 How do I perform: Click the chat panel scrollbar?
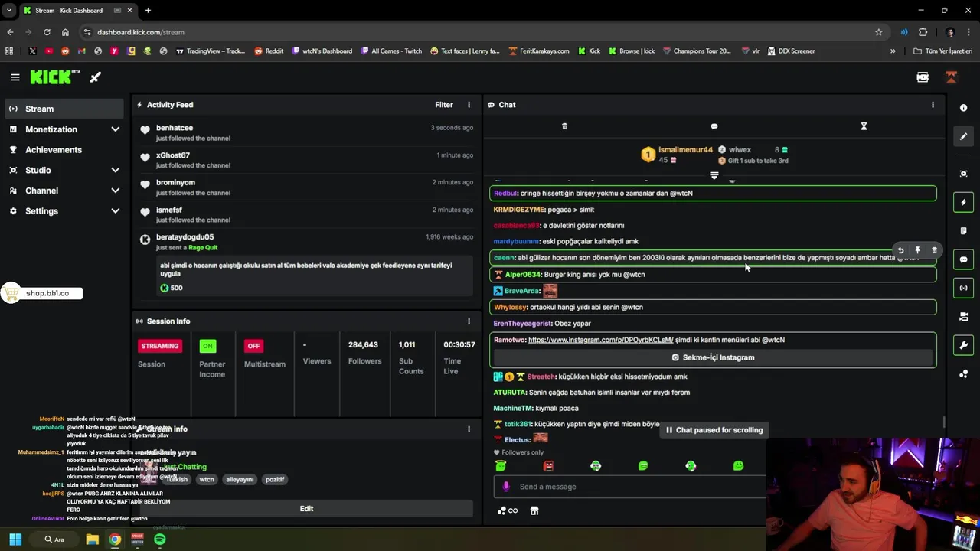pyautogui.click(x=944, y=422)
